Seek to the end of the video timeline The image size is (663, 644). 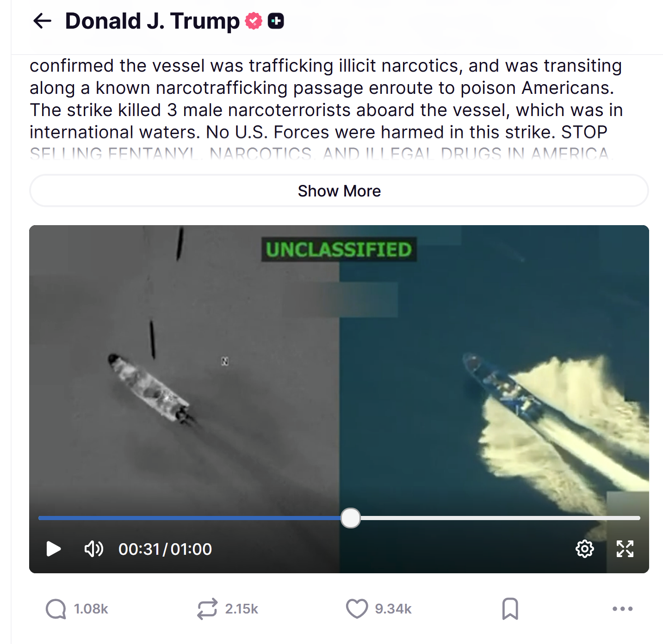638,518
